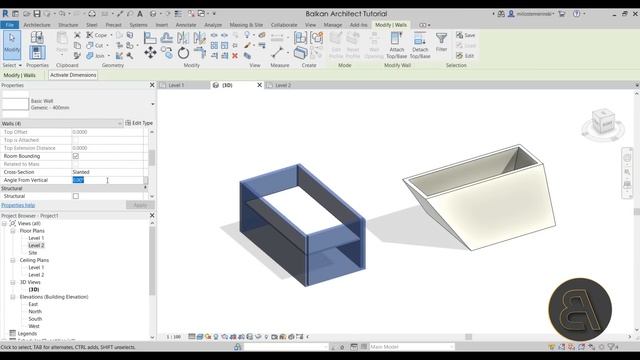
Task: Click the Text tool in quick access toolbar
Action: pos(140,14)
